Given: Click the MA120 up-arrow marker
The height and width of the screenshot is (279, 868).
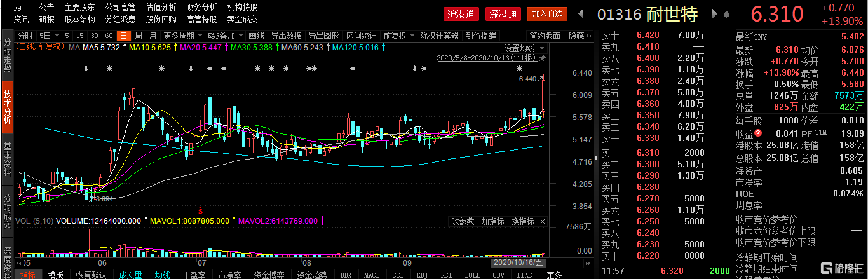Looking at the screenshot, I should 383,47.
